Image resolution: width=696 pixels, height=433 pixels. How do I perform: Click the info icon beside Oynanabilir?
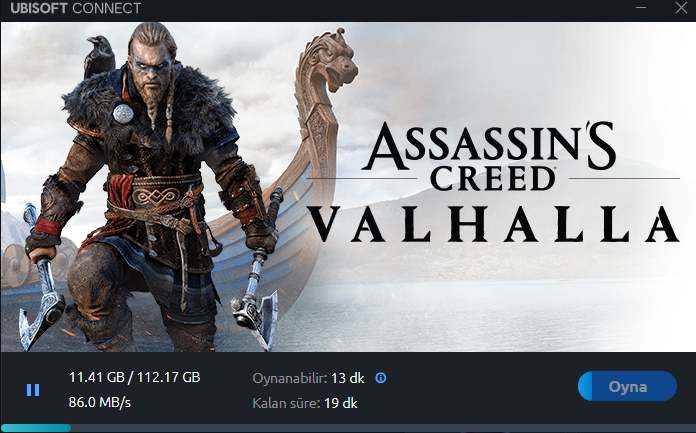click(x=380, y=378)
